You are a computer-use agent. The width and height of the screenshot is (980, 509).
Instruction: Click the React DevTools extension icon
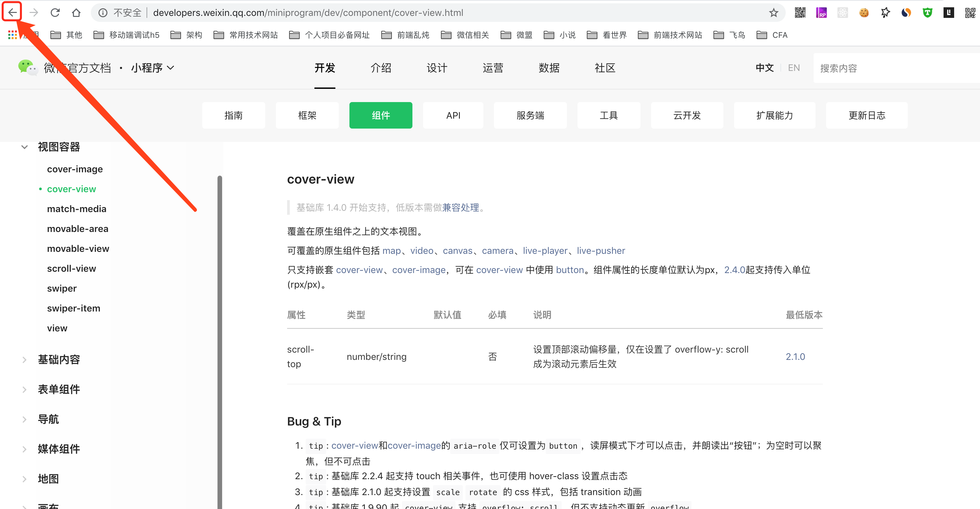coord(842,13)
